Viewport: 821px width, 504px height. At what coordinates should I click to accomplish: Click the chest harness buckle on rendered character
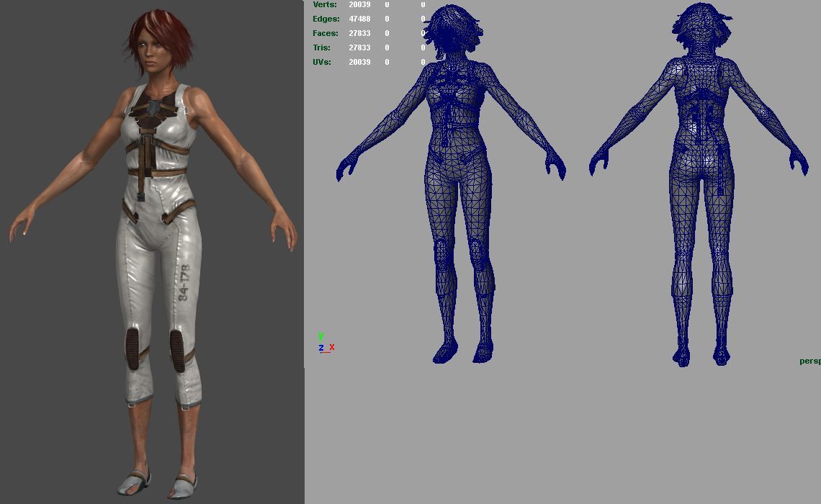(153, 109)
